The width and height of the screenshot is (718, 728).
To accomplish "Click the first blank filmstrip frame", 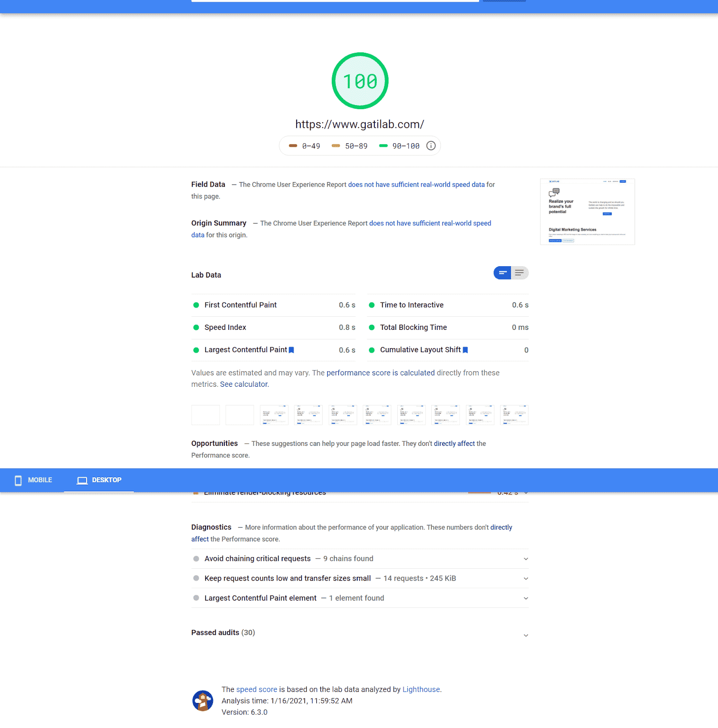I will coord(206,415).
